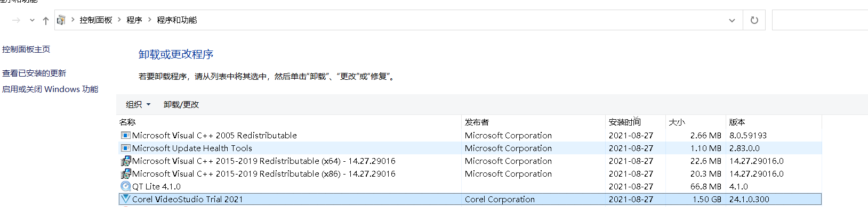Select Visual C++ 2015-2019 Redistributable (x64) entry

pyautogui.click(x=470, y=161)
